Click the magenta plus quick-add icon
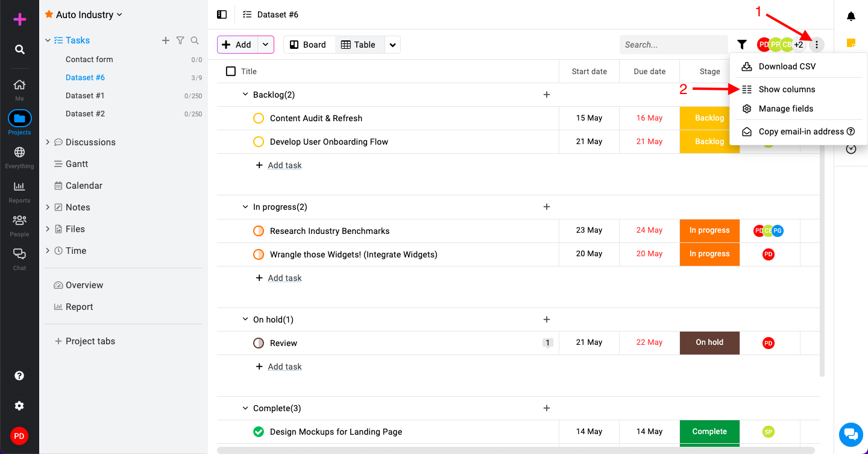This screenshot has width=868, height=454. (20, 19)
